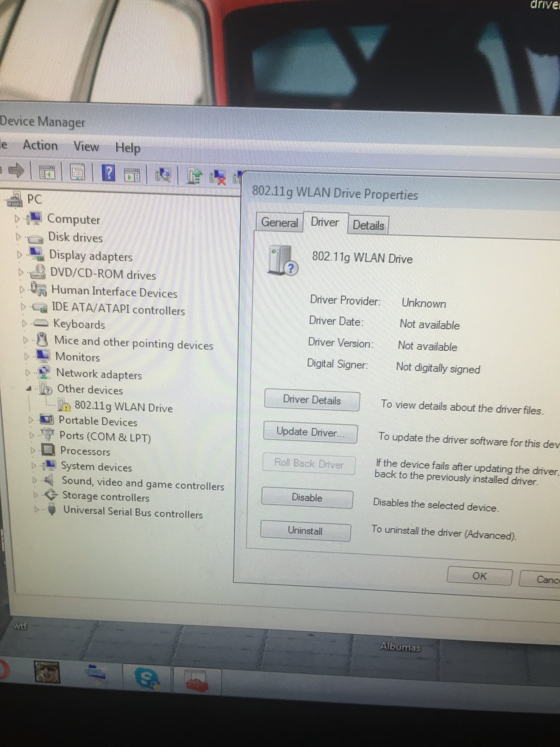Click the Albumas desktop icon label
The width and height of the screenshot is (560, 747).
tap(400, 647)
